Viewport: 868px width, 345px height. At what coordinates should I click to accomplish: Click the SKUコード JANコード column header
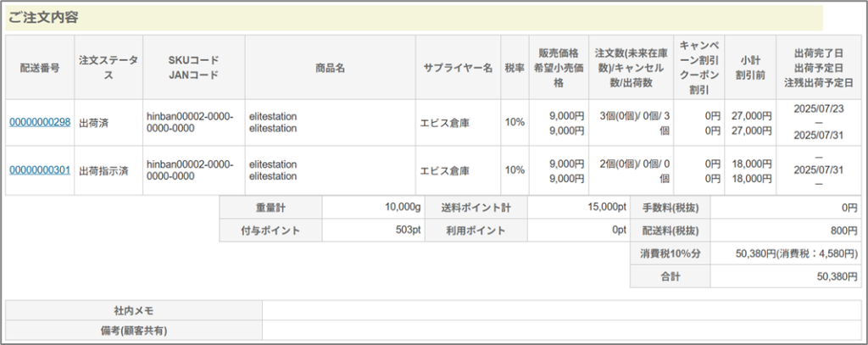pyautogui.click(x=193, y=68)
